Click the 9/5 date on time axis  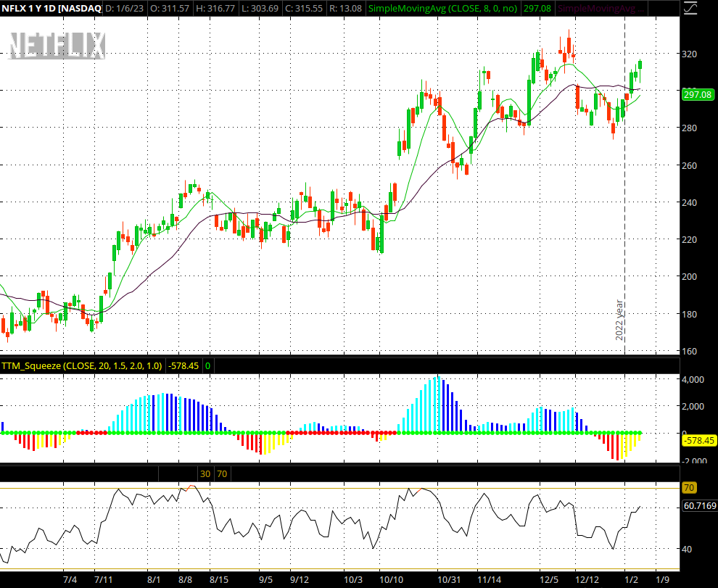pos(265,580)
